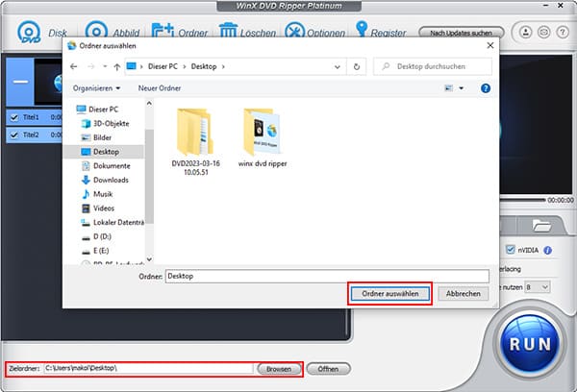Toggle the Titel2 checkbox
The image size is (577, 392).
(14, 135)
